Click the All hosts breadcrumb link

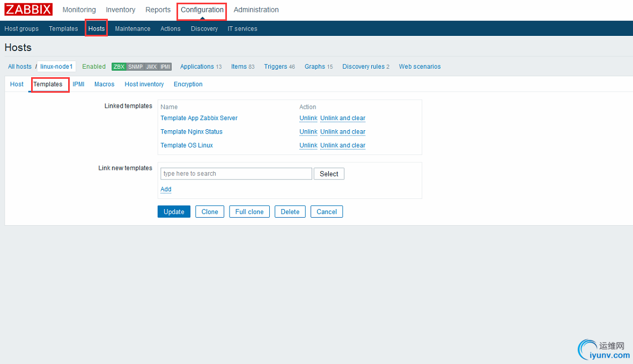[20, 66]
